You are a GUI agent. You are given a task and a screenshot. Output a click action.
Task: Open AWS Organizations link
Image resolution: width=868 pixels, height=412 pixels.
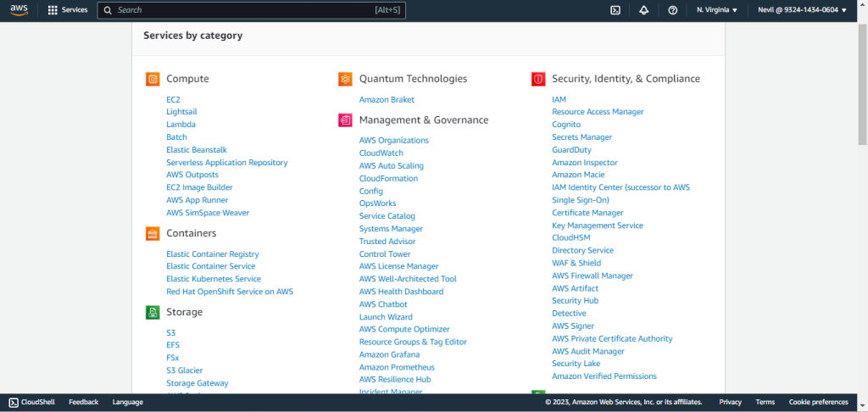point(394,141)
